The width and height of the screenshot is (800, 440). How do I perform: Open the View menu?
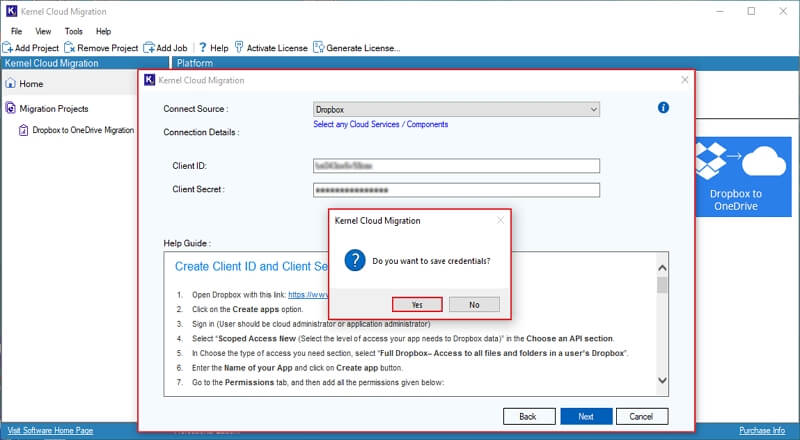[43, 31]
